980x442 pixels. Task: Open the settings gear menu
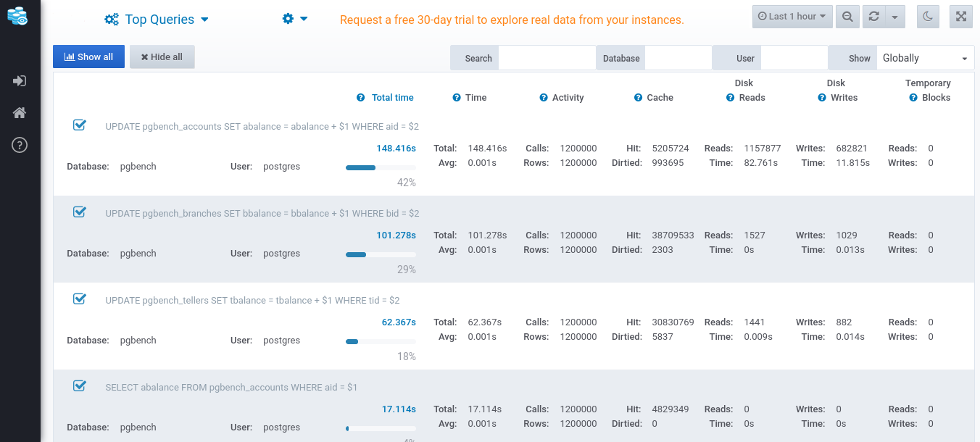click(x=294, y=19)
